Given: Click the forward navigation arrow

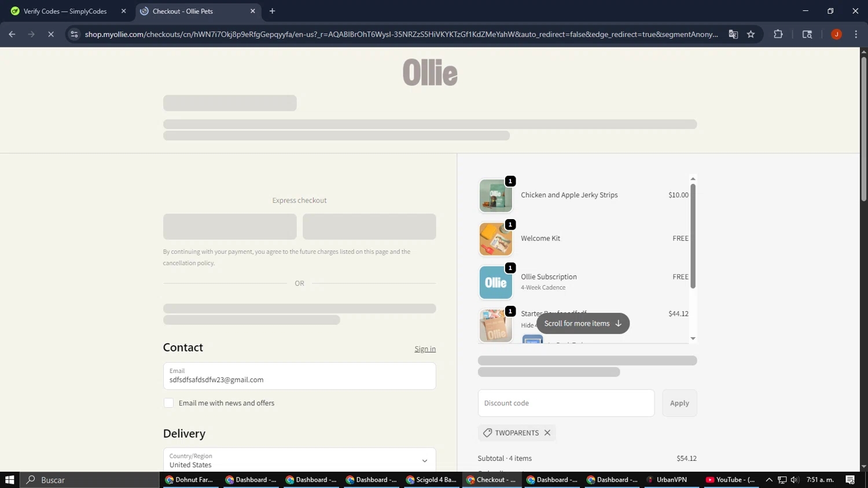Looking at the screenshot, I should point(31,34).
